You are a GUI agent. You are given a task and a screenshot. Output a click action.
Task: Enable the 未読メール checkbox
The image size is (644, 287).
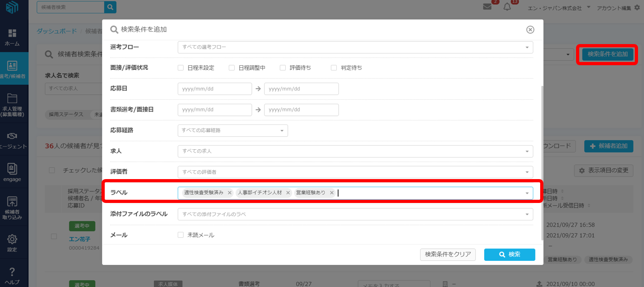pos(181,235)
